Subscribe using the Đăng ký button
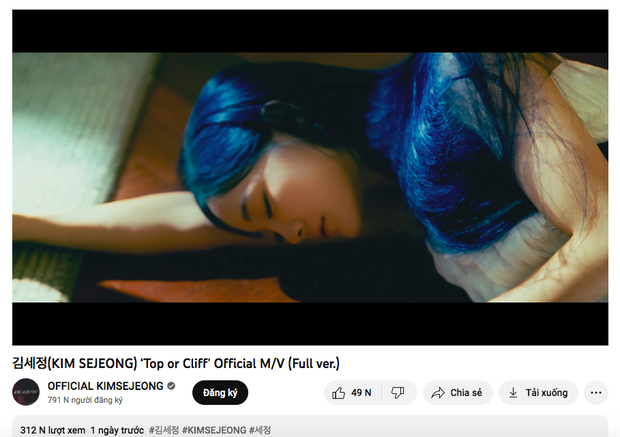 click(x=220, y=393)
